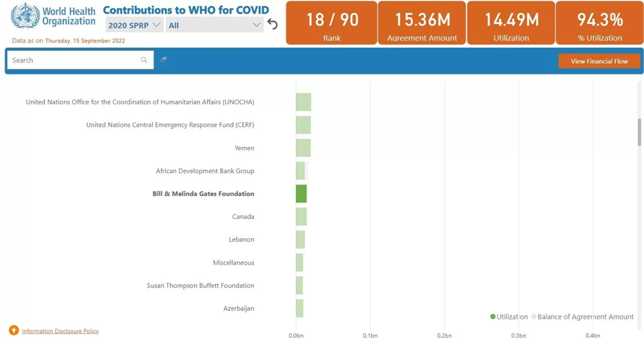Image resolution: width=644 pixels, height=343 pixels.
Task: Click the green Utilization legend dot
Action: click(x=493, y=317)
